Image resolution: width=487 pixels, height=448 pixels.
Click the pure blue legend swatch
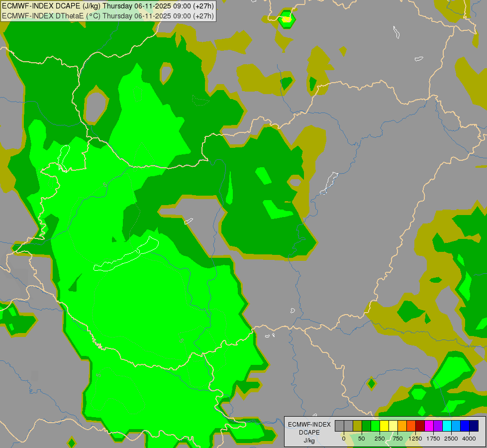click(465, 426)
